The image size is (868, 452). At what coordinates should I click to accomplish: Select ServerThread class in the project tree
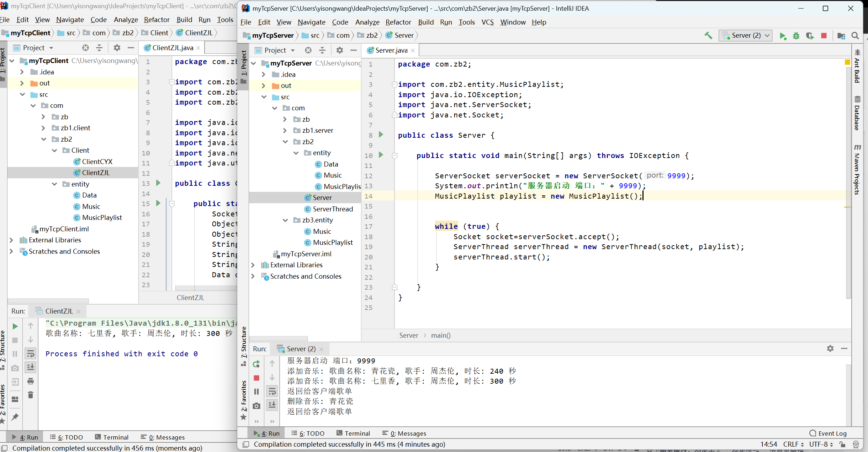[x=333, y=209]
